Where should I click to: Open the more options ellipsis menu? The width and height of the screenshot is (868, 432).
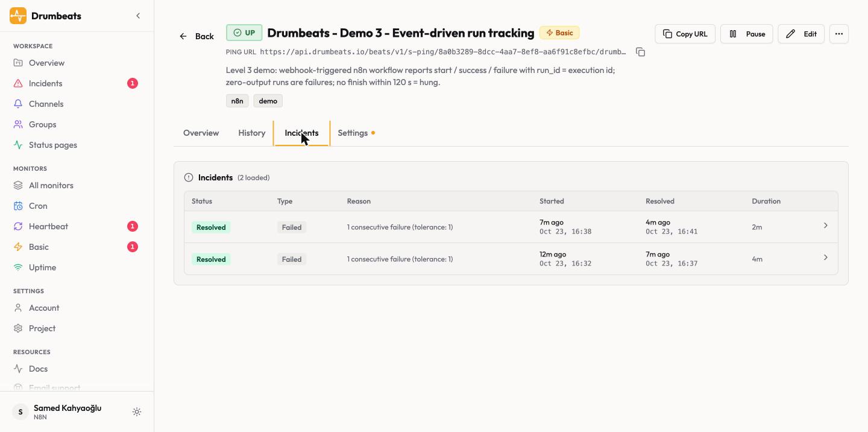pyautogui.click(x=839, y=34)
